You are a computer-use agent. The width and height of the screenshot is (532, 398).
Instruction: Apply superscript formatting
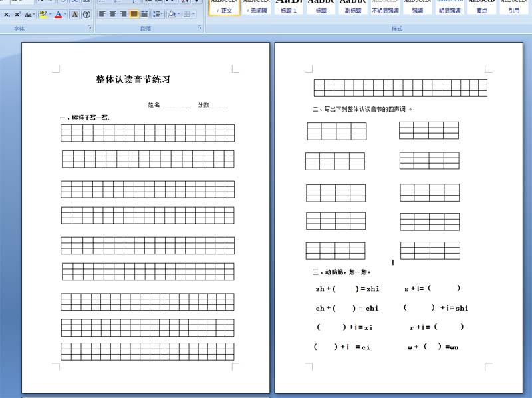coord(17,14)
